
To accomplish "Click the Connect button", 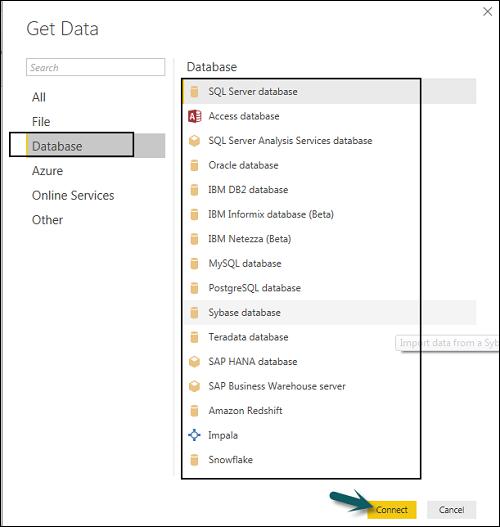I will (392, 510).
